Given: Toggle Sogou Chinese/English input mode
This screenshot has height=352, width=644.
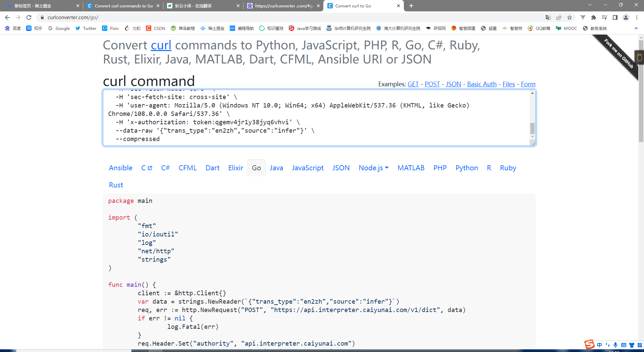Looking at the screenshot, I should tap(599, 345).
